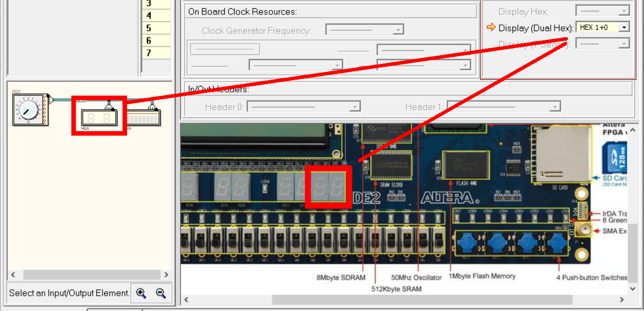Click right arrow of board image scrollbar
This screenshot has width=644, height=311.
click(622, 300)
